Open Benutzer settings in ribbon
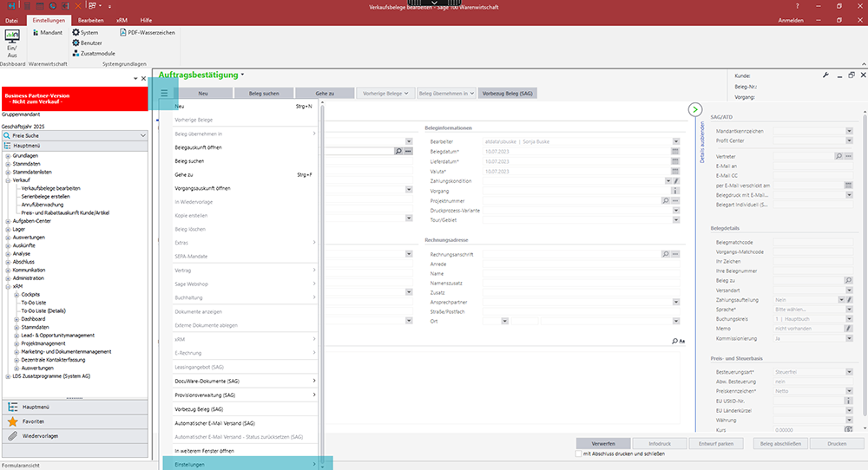The width and height of the screenshot is (868, 470). (75, 42)
